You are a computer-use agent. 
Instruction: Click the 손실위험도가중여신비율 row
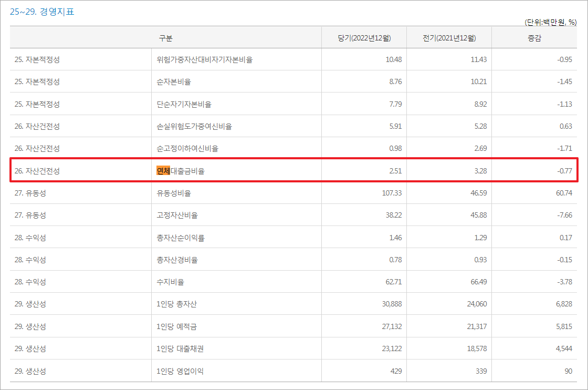187,126
